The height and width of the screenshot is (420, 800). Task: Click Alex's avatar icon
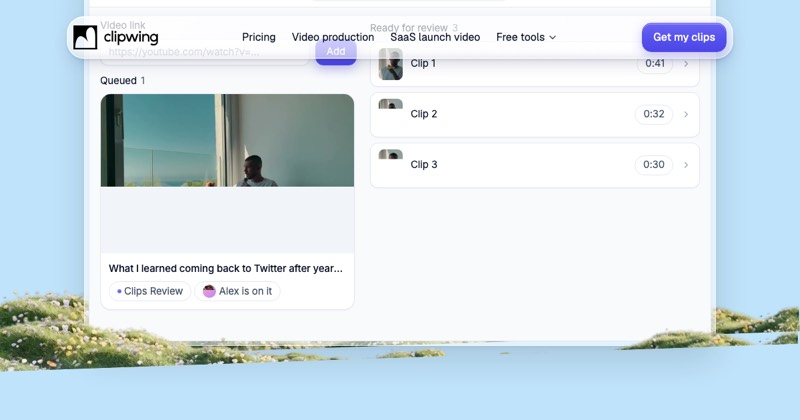pyautogui.click(x=209, y=291)
